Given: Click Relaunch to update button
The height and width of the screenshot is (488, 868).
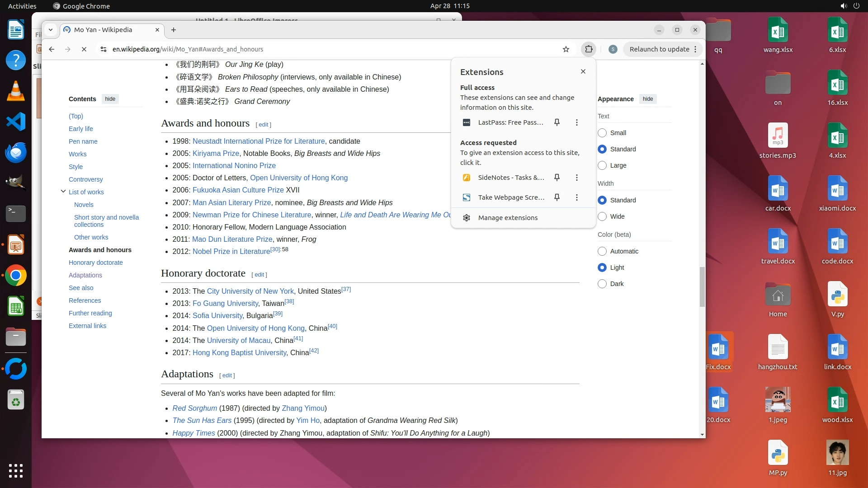Looking at the screenshot, I should click(659, 49).
